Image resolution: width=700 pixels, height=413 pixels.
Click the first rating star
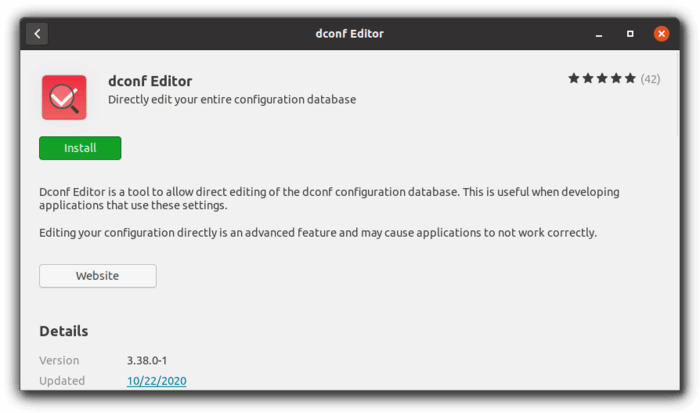coord(574,79)
